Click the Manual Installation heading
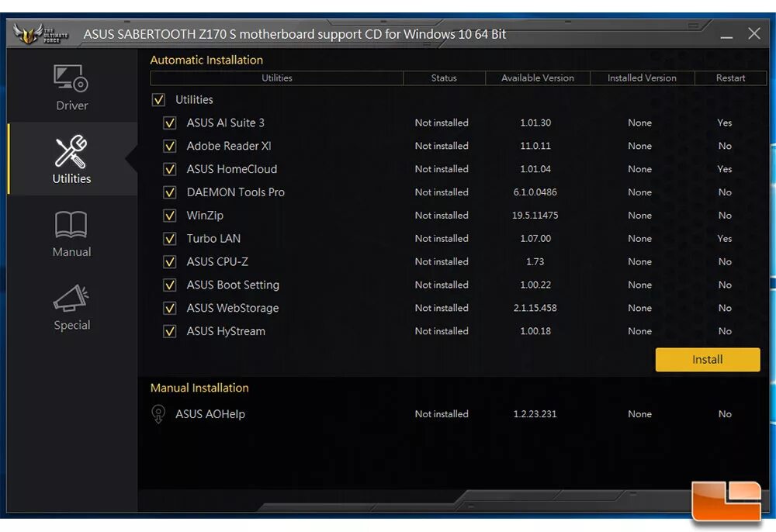The image size is (776, 532). pos(199,388)
